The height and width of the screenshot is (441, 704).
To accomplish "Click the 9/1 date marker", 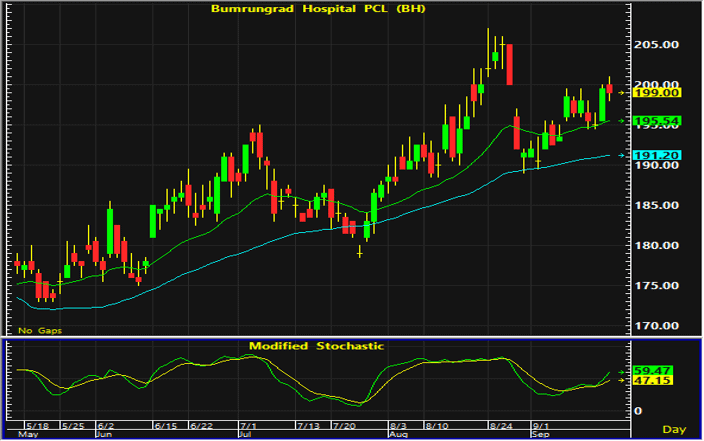I will 540,426.
